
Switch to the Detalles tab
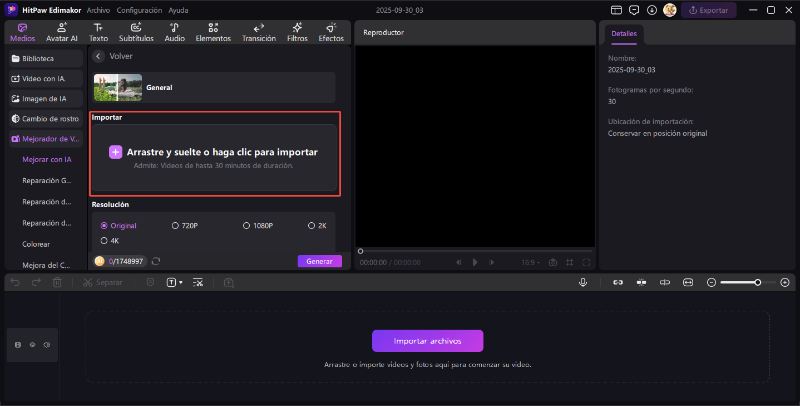pyautogui.click(x=624, y=33)
